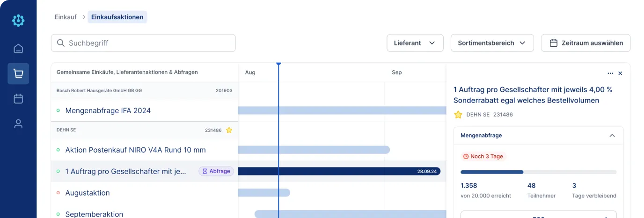Screen dimensions: 644x218
Task: Click the star next to DEHN SE 231486 row
Action: click(229, 130)
